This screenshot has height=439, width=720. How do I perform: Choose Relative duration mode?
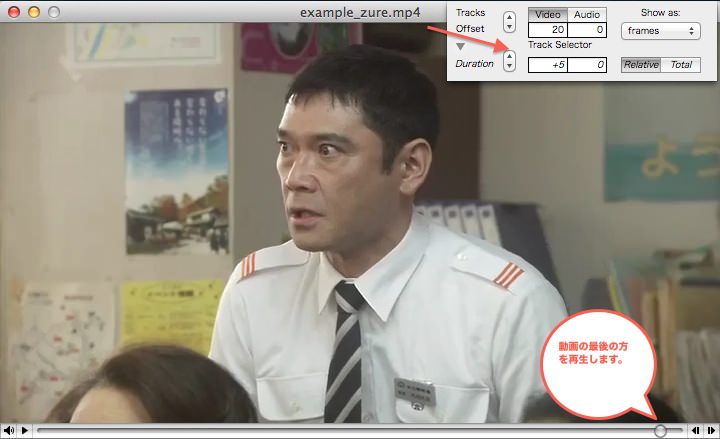pos(641,65)
